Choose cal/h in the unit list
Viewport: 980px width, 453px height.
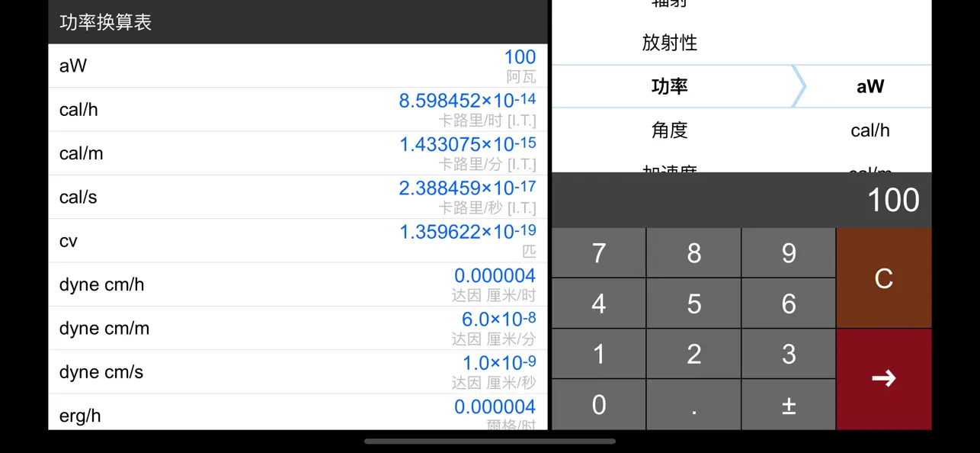pos(870,130)
